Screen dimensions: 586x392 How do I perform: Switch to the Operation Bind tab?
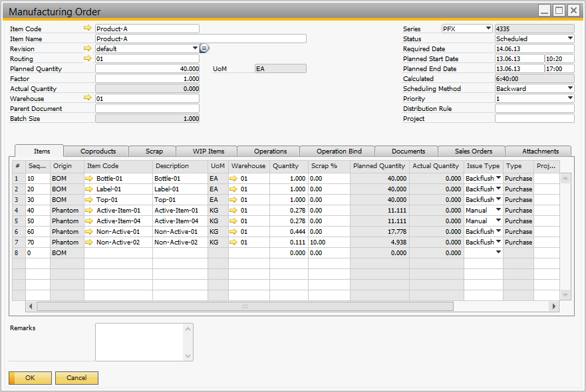tap(339, 151)
